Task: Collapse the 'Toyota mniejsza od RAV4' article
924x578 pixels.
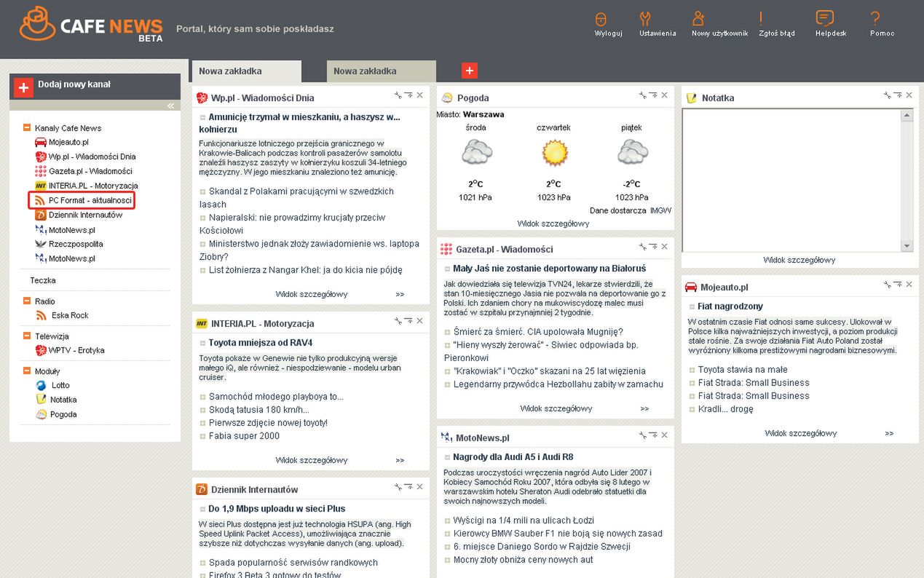Action: tap(203, 343)
